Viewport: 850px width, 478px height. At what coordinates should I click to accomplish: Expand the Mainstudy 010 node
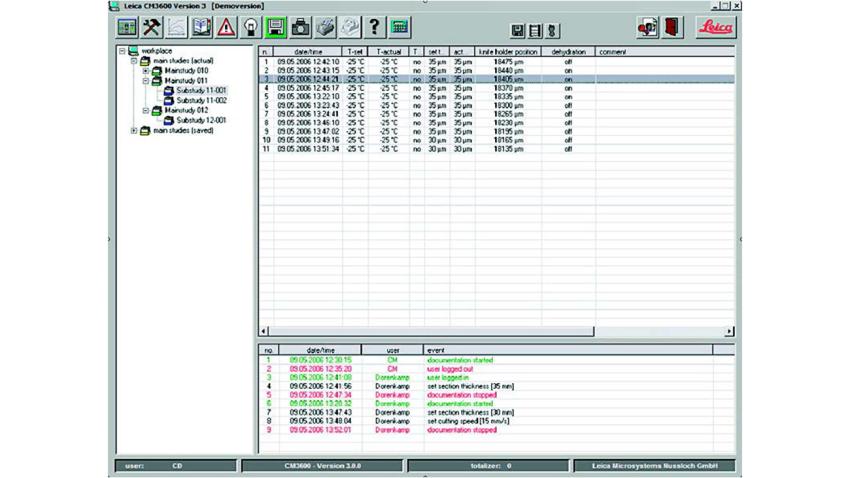[146, 71]
